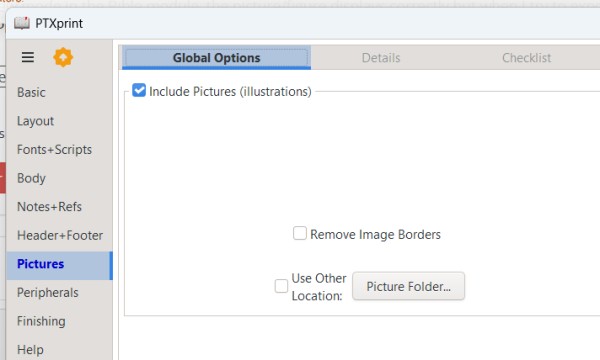This screenshot has width=600, height=360.
Task: Tick the Use Other Location checkbox
Action: click(x=281, y=286)
